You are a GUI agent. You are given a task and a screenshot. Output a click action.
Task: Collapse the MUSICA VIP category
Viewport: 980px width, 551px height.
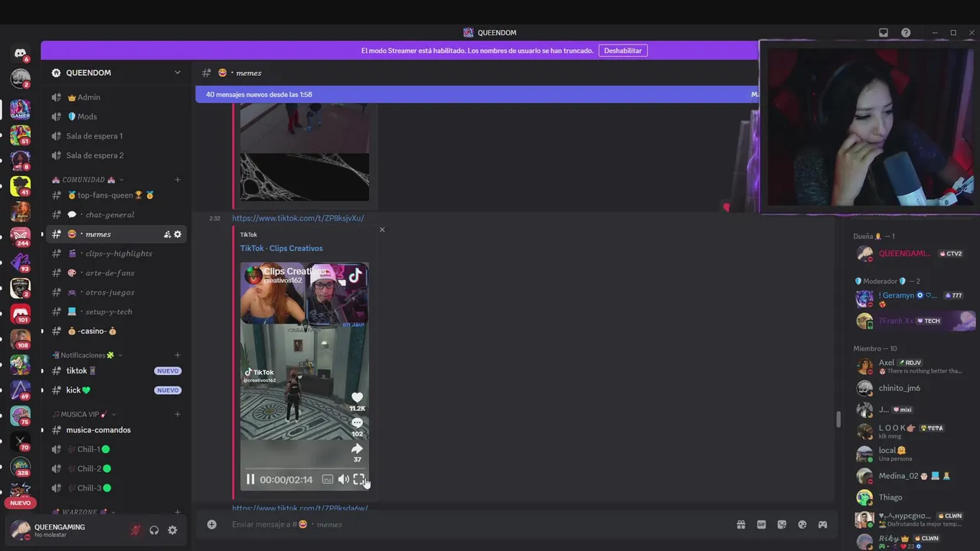(x=85, y=414)
